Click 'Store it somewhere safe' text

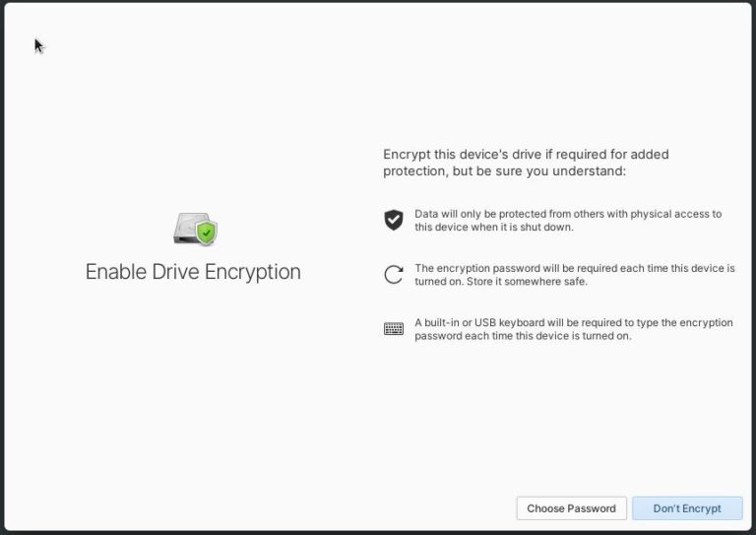527,281
